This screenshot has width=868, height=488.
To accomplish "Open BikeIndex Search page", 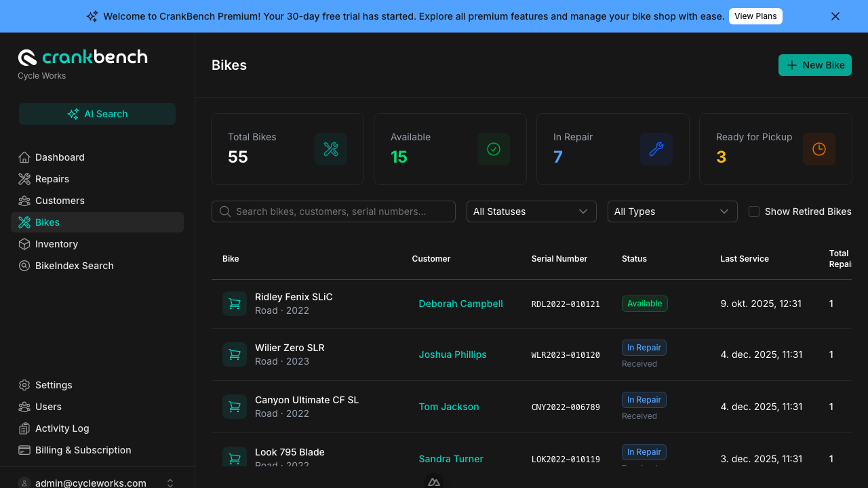I will (x=74, y=266).
